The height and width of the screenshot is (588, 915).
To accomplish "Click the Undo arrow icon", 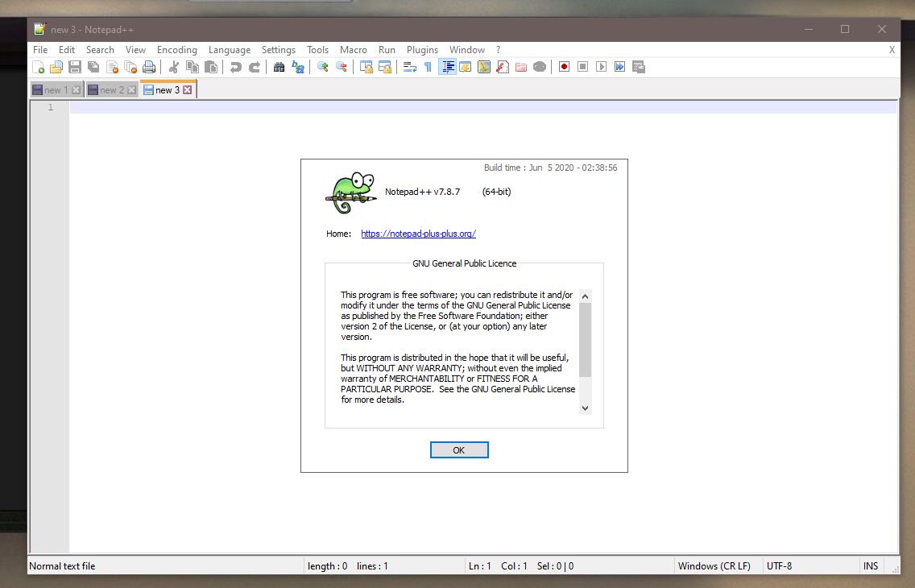I will [235, 67].
